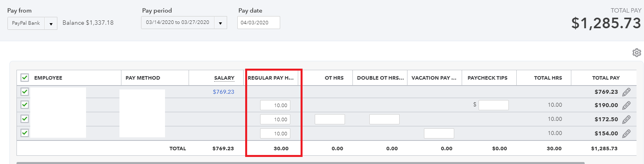Open the payroll table settings gear
The image size is (644, 164).
637,53
